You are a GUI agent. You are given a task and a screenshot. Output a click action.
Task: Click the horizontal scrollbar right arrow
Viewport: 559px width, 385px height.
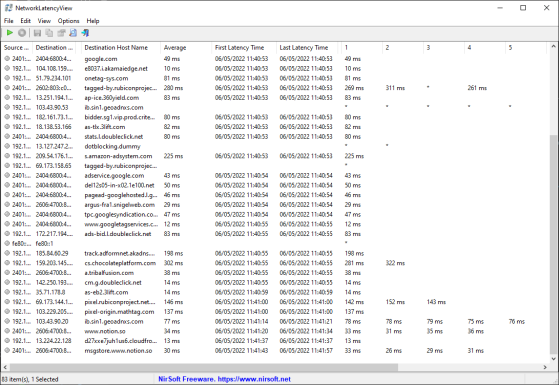tap(545, 367)
